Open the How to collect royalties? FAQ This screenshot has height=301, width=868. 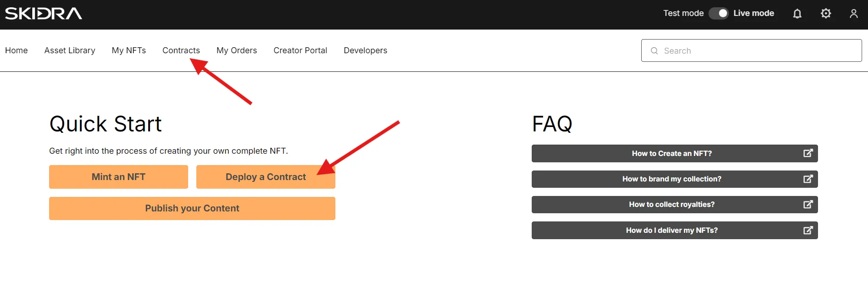click(x=675, y=205)
